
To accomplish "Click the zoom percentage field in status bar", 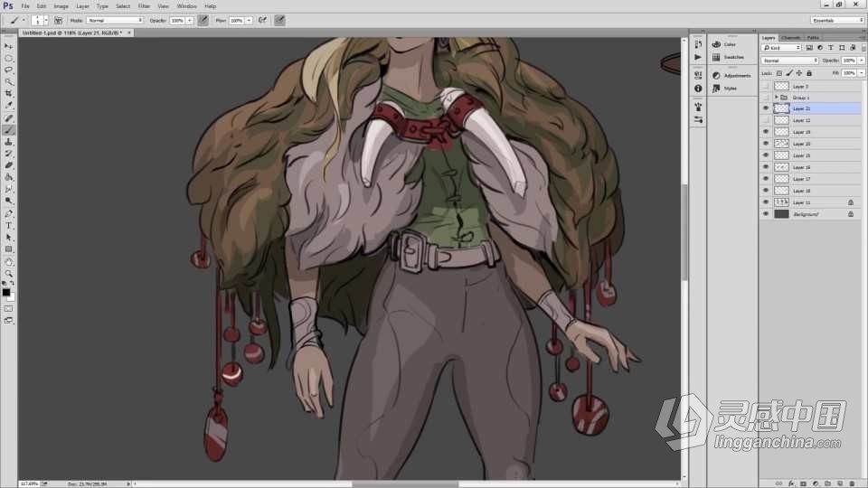I will pos(29,483).
